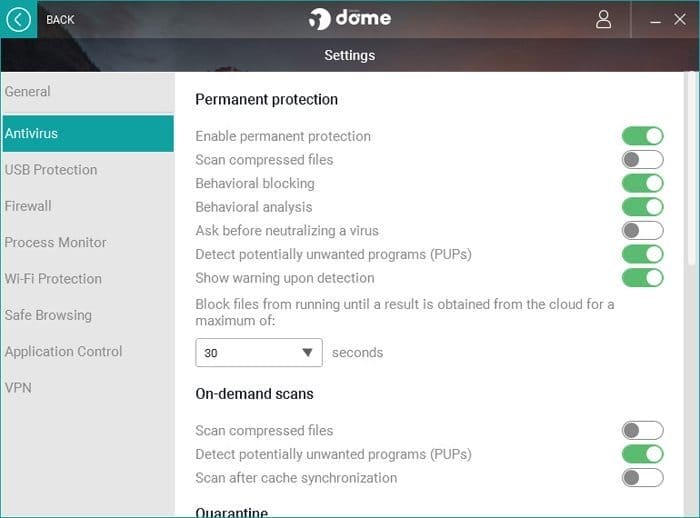
Task: Click the vertical settings scrollbar
Action: point(691,169)
